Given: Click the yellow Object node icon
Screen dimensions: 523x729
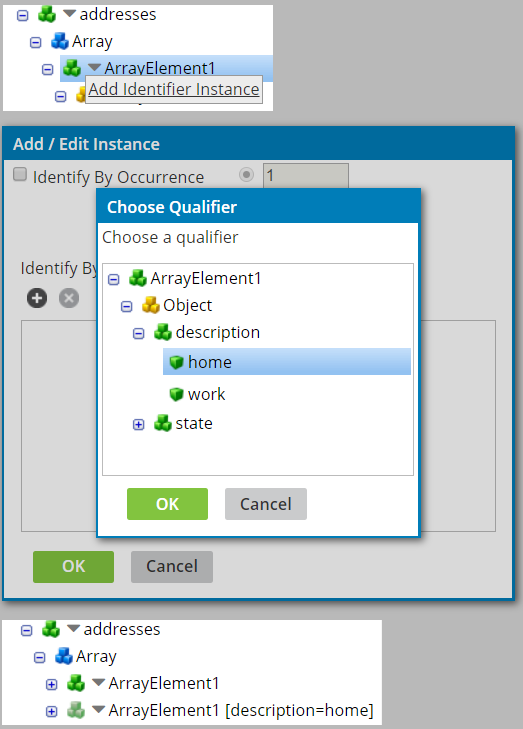Looking at the screenshot, I should coord(151,305).
